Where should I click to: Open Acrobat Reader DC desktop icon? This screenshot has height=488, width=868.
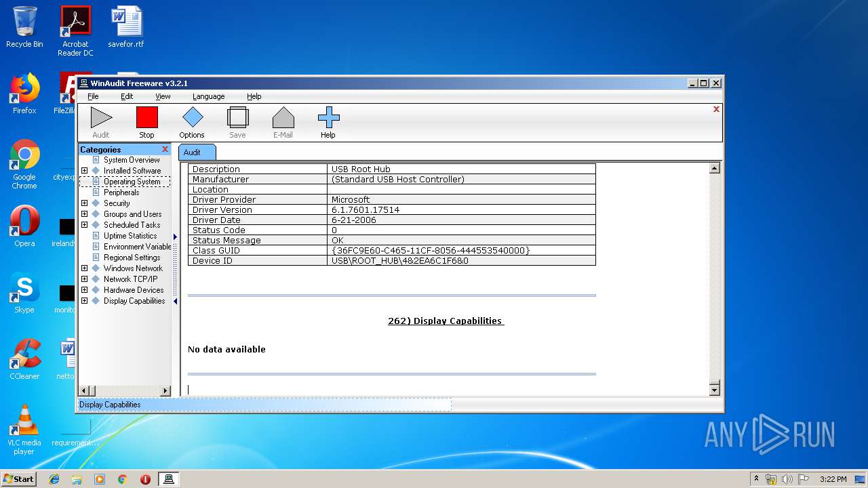75,31
